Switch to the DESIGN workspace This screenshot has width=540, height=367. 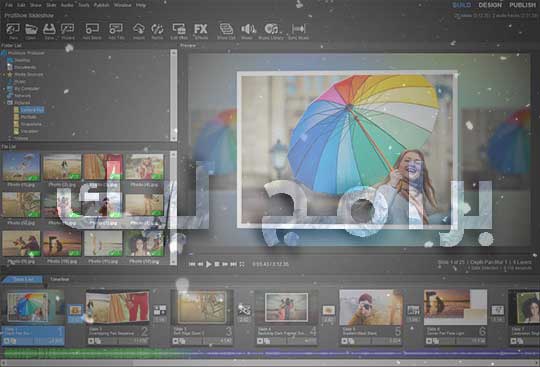[490, 5]
